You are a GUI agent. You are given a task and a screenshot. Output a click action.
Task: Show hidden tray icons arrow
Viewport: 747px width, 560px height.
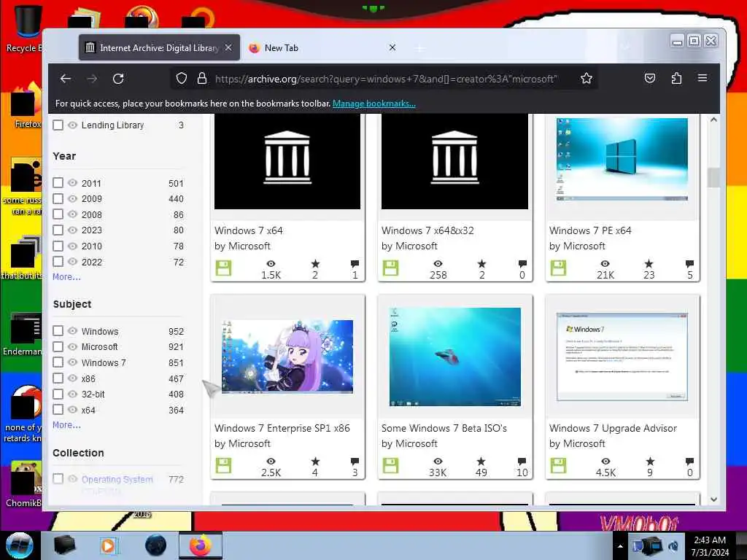(620, 546)
